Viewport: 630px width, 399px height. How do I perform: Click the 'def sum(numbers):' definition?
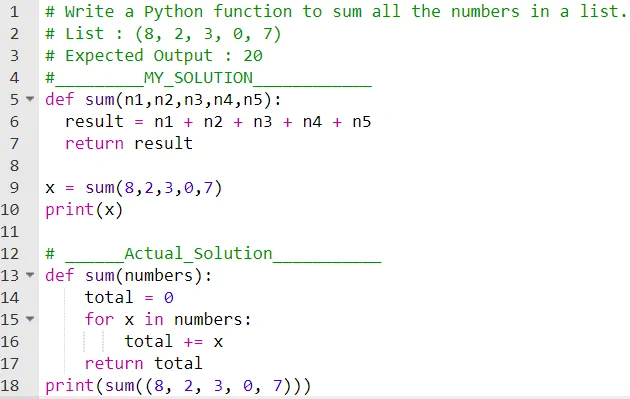pos(129,276)
